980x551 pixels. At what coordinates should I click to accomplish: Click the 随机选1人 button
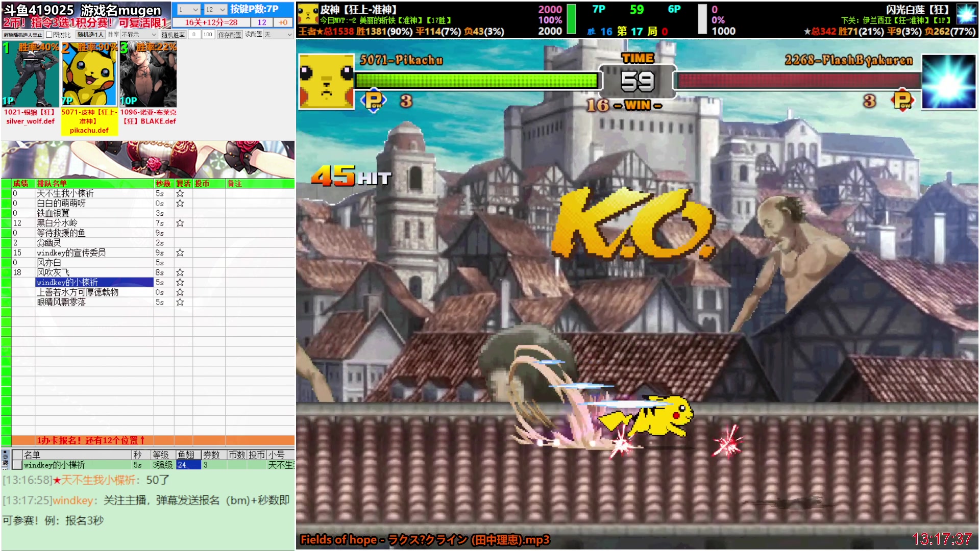tap(90, 35)
